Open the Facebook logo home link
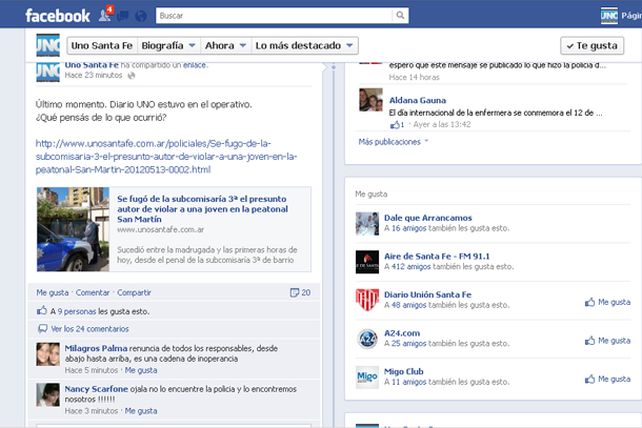 [57, 16]
